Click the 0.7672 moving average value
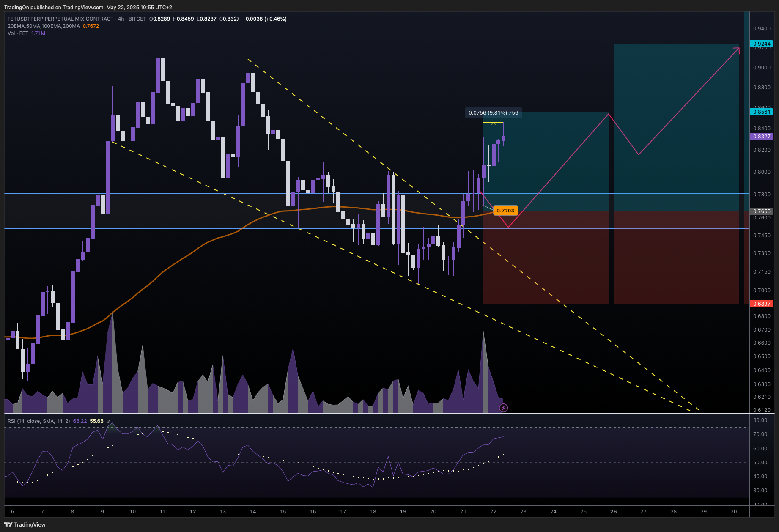 tap(91, 26)
